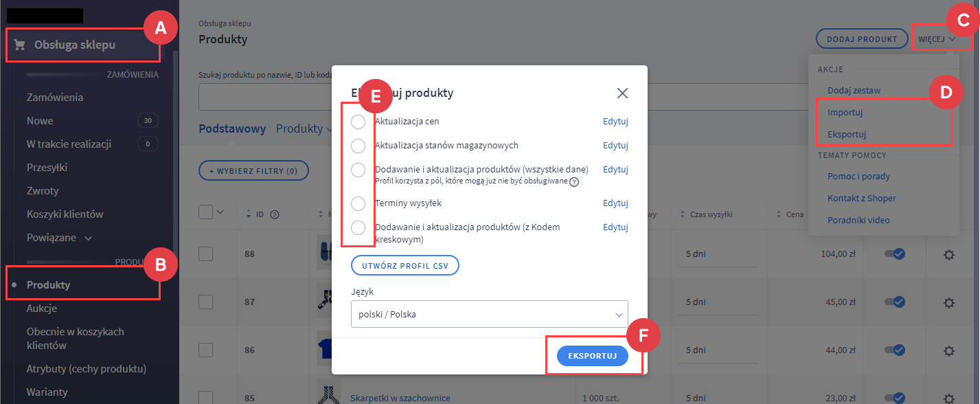Click gear icon for product 86
The image size is (980, 404).
[949, 350]
